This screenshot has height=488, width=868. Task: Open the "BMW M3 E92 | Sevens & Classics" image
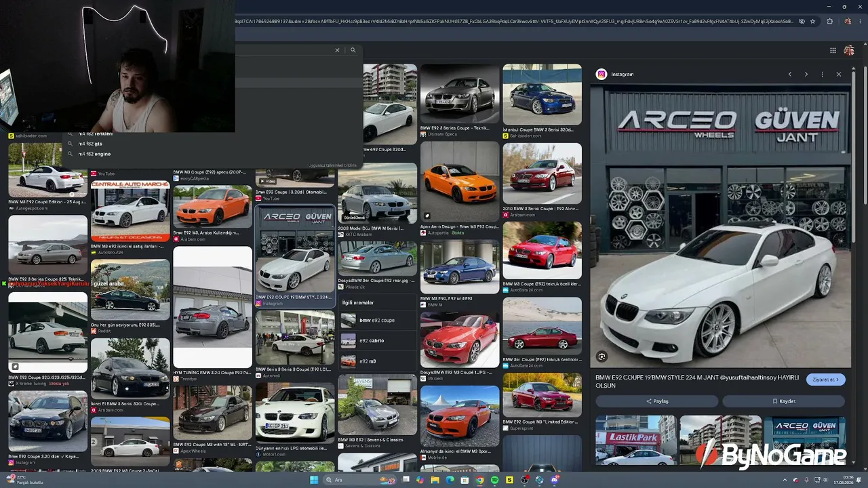(x=377, y=405)
